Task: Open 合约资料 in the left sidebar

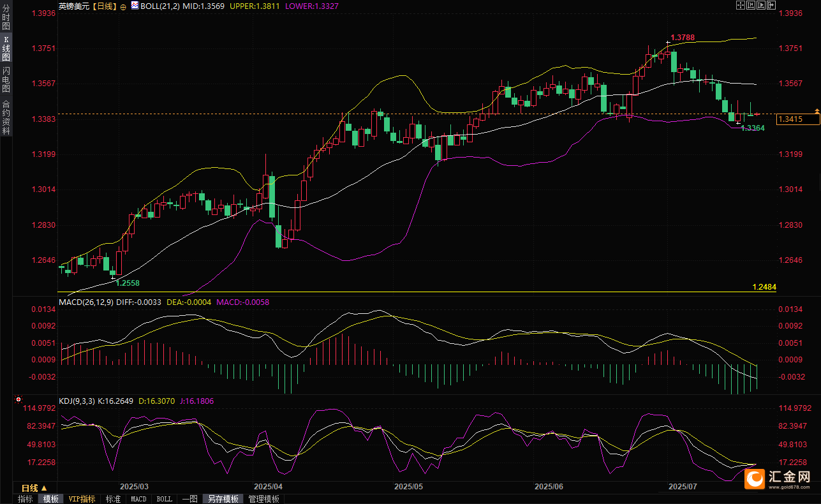Action: [x=6, y=117]
